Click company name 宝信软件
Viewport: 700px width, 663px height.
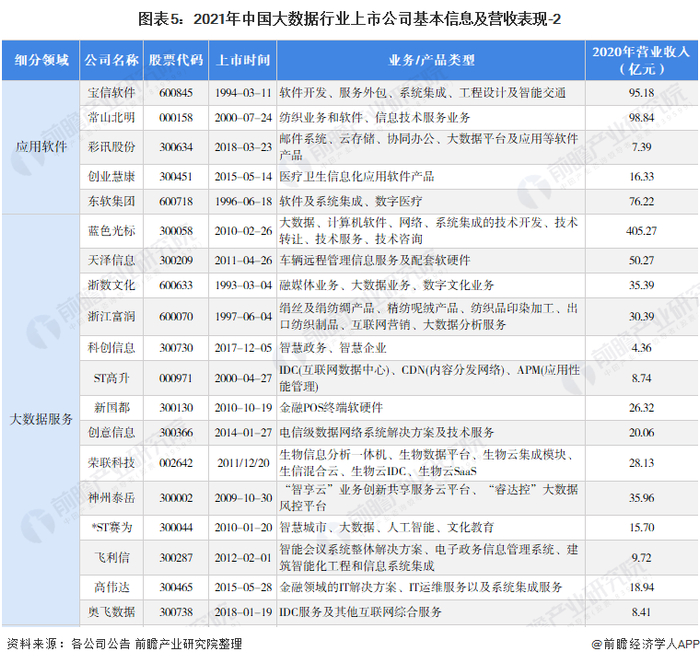tap(111, 93)
